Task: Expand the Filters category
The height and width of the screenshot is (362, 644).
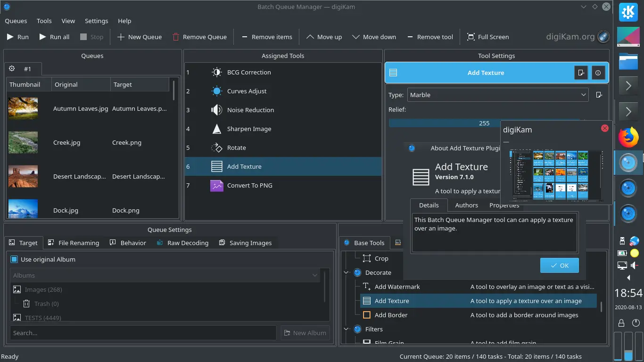Action: [346, 329]
